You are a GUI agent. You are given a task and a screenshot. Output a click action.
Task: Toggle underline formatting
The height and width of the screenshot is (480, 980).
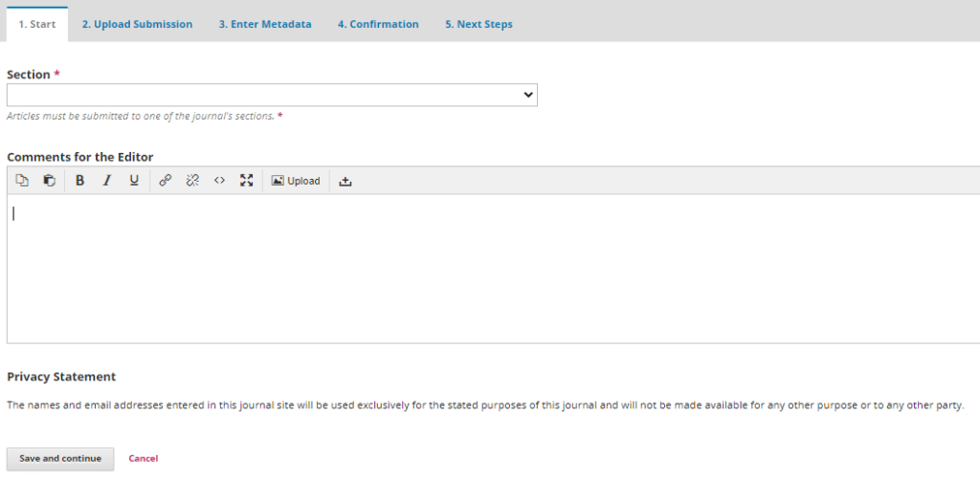coord(134,181)
